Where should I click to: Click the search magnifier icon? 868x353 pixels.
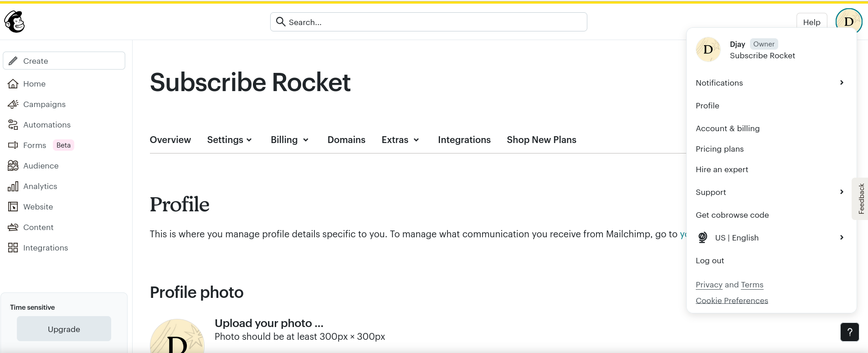click(281, 22)
